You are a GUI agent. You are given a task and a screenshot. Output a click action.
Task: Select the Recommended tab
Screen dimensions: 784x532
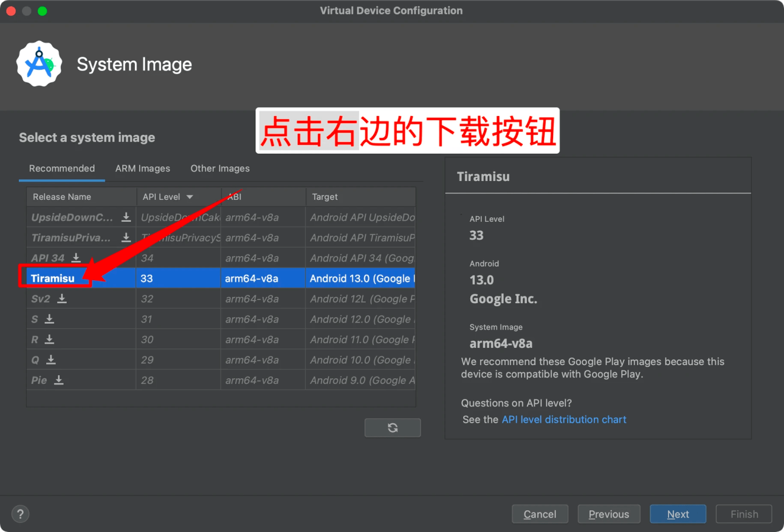[62, 169]
